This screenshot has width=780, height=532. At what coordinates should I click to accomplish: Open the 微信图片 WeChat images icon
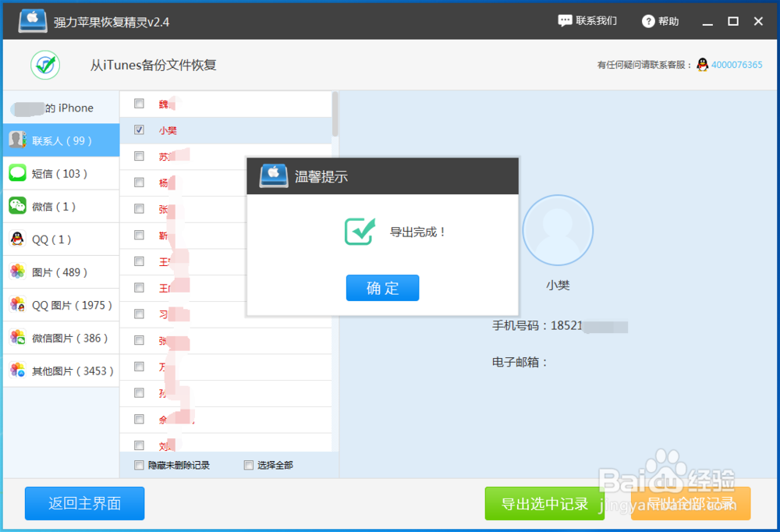pos(17,337)
